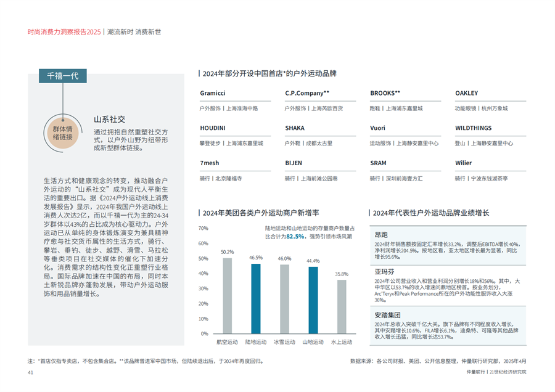Select the "46.5%" bar value label
The height and width of the screenshot is (392, 555).
point(256,258)
